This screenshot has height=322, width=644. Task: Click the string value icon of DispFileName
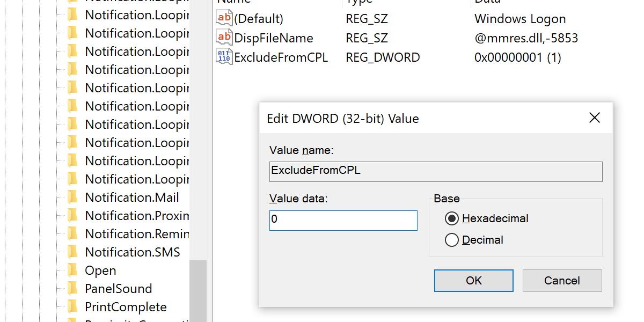[224, 38]
